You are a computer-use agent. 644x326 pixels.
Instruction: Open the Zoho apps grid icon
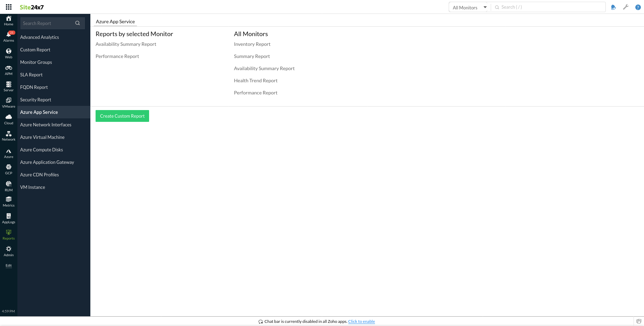pos(8,7)
